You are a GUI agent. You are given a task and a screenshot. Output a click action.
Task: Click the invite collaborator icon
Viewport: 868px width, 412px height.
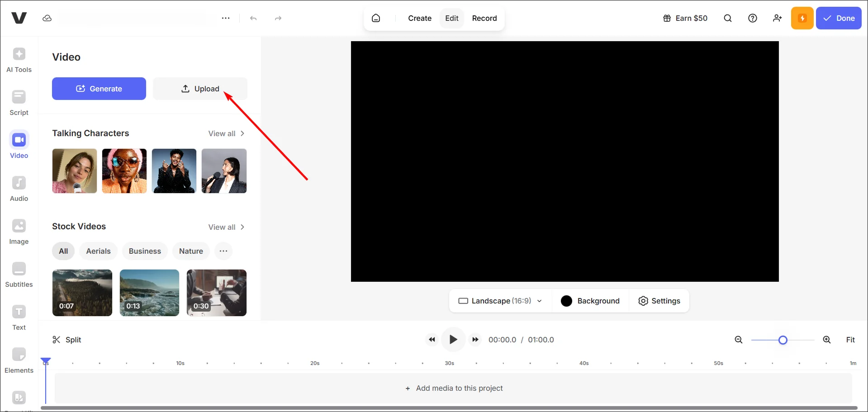(x=777, y=18)
